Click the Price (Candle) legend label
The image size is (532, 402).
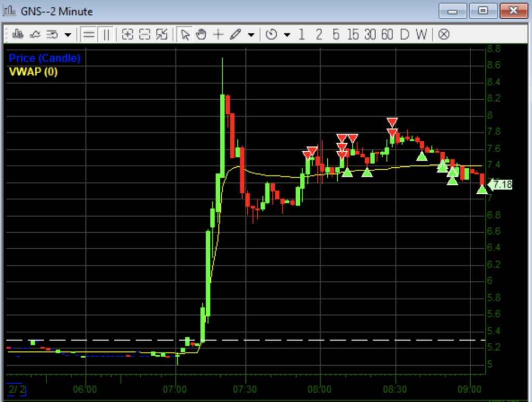45,58
